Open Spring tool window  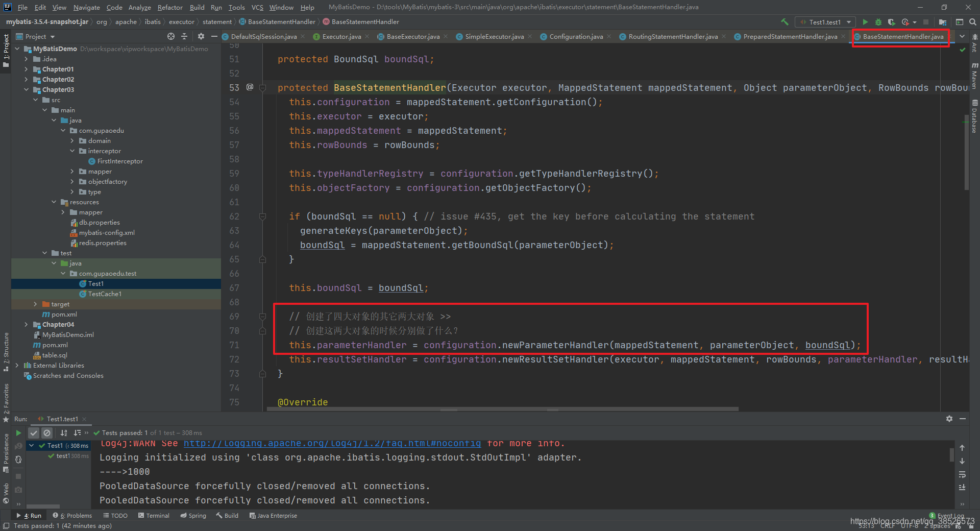click(x=193, y=516)
